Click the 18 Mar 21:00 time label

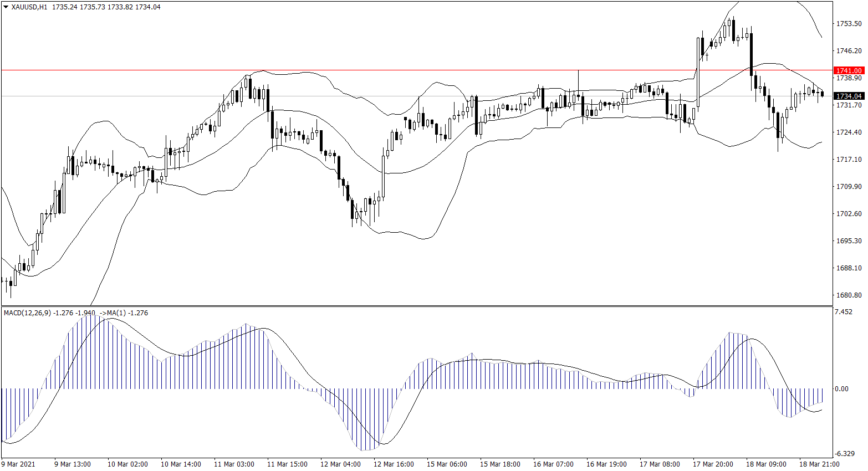(819, 464)
